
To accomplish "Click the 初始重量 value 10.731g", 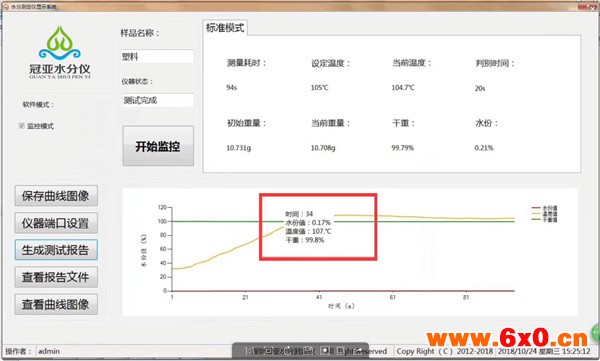I will click(x=239, y=148).
